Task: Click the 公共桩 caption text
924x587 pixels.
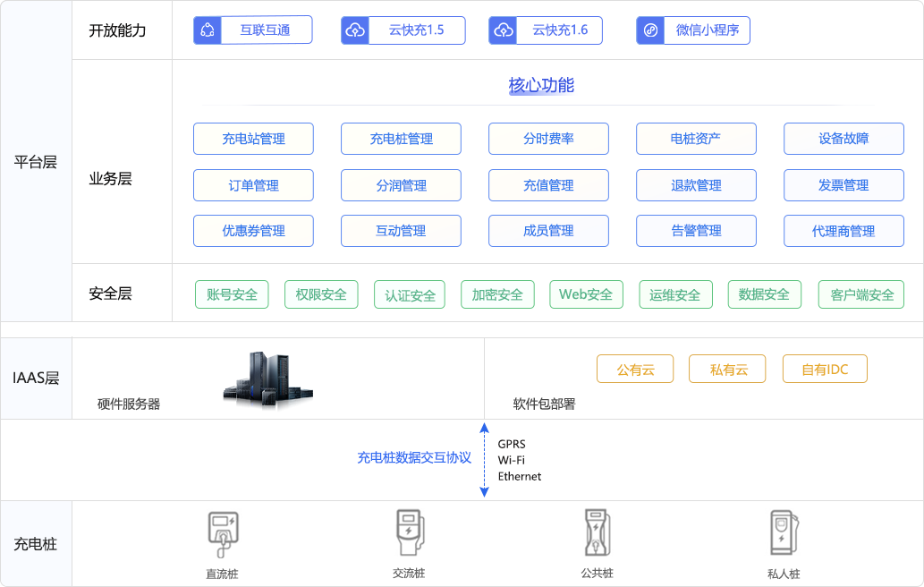Action: point(597,573)
